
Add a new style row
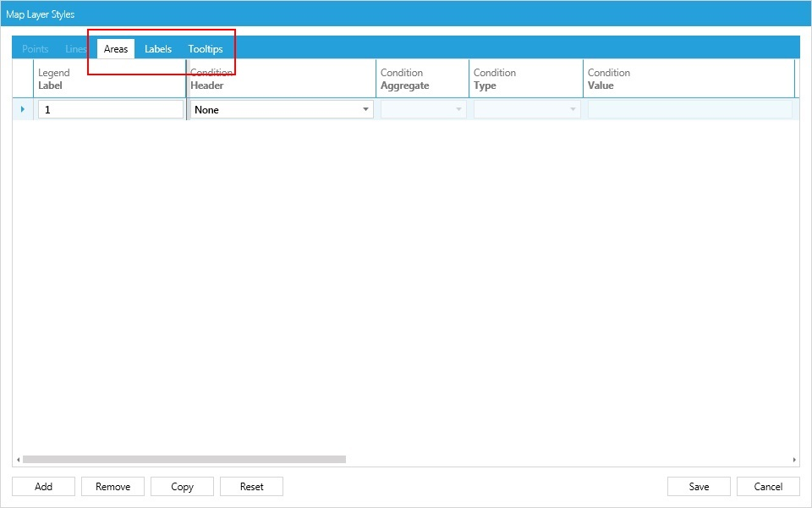click(43, 486)
